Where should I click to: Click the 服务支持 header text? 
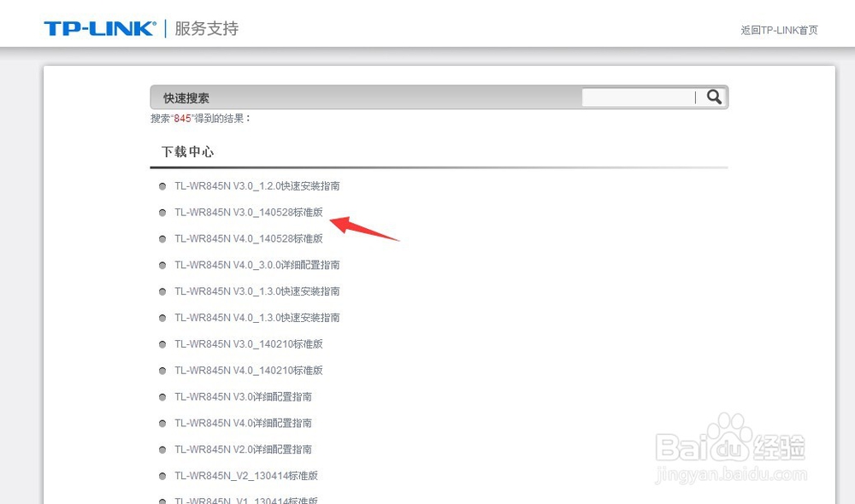[207, 28]
